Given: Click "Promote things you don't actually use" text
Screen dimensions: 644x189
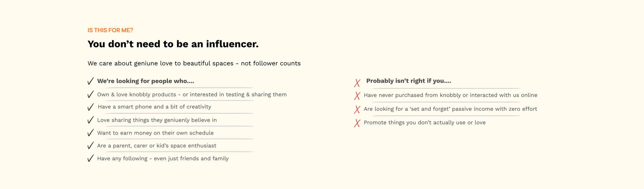Looking at the screenshot, I should [x=424, y=123].
